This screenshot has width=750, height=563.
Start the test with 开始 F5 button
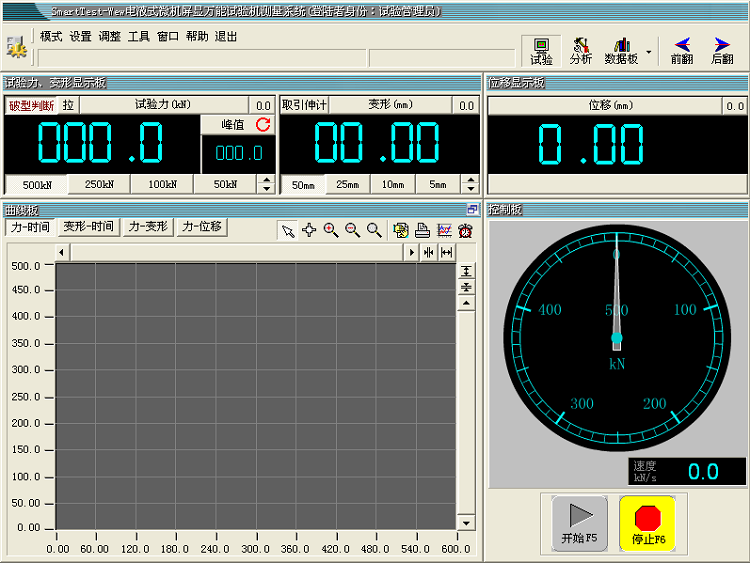[x=579, y=524]
